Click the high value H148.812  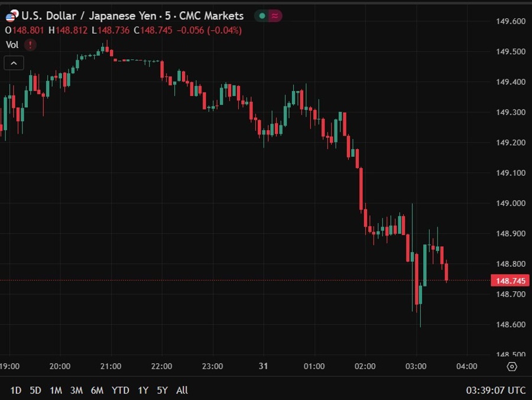68,31
